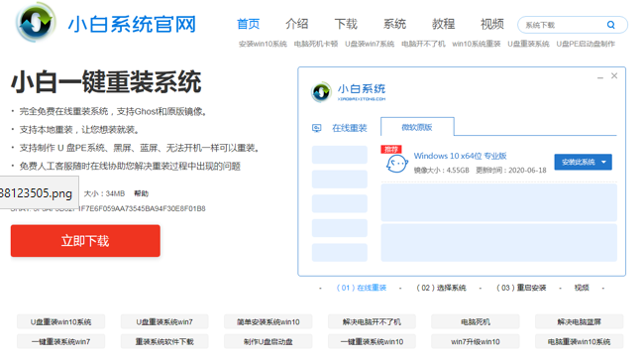The width and height of the screenshot is (644, 364).
Task: Open the 系统 navigation item
Action: pos(394,24)
